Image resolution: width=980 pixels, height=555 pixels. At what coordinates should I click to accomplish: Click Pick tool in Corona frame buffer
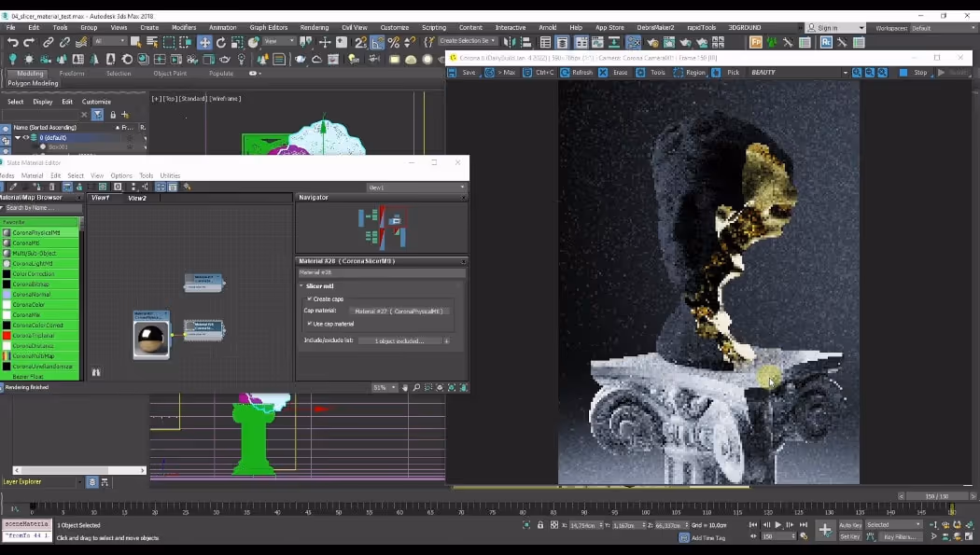(x=727, y=73)
